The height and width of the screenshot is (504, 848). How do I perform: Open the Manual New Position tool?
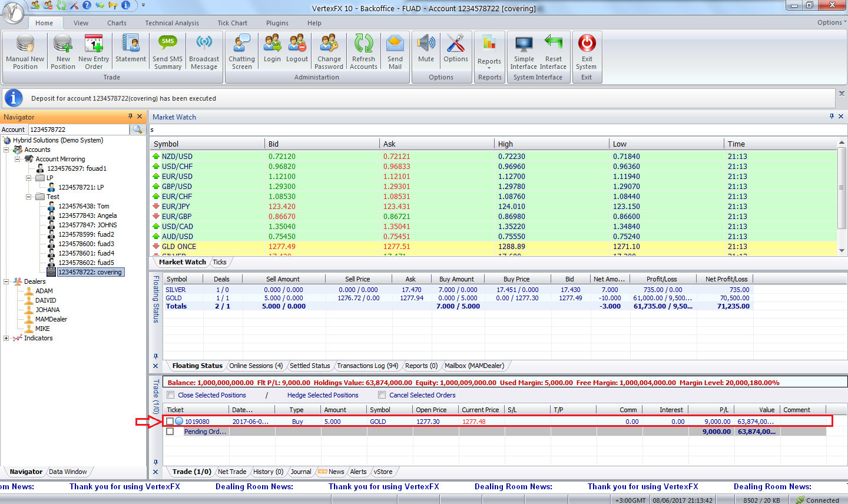pos(25,52)
